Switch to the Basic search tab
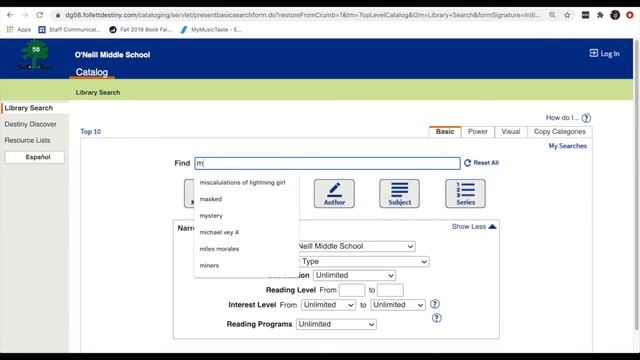 445,131
